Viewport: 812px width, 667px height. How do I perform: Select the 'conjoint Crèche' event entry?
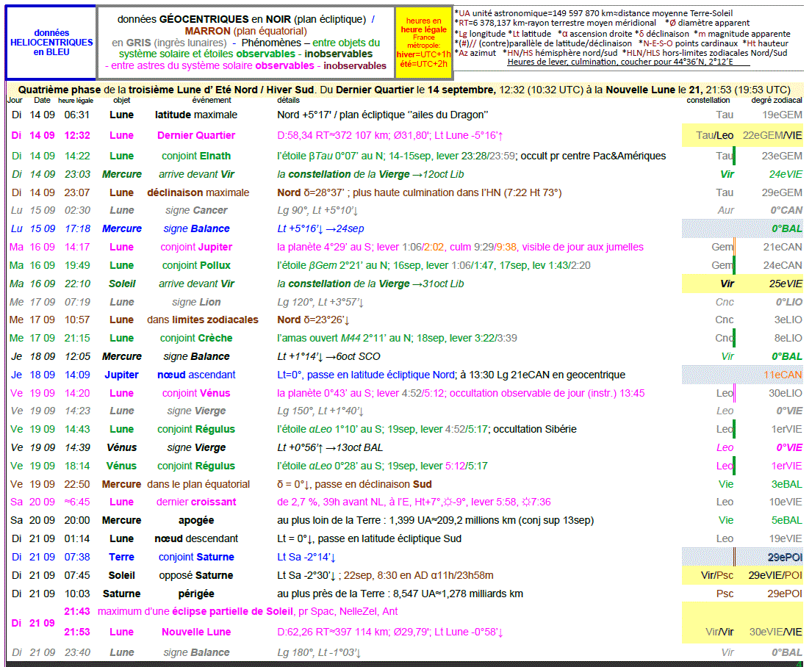point(196,338)
